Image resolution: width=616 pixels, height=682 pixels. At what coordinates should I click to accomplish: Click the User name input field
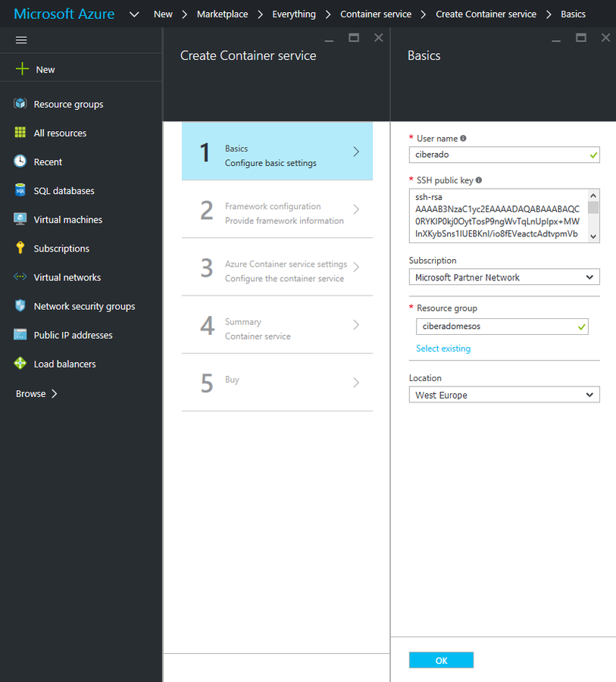504,155
